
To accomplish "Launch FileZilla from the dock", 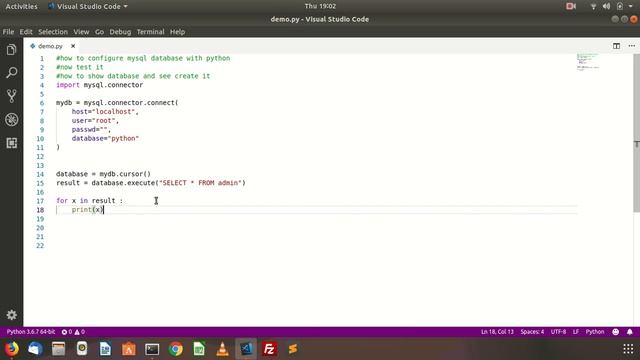I will click(x=269, y=349).
